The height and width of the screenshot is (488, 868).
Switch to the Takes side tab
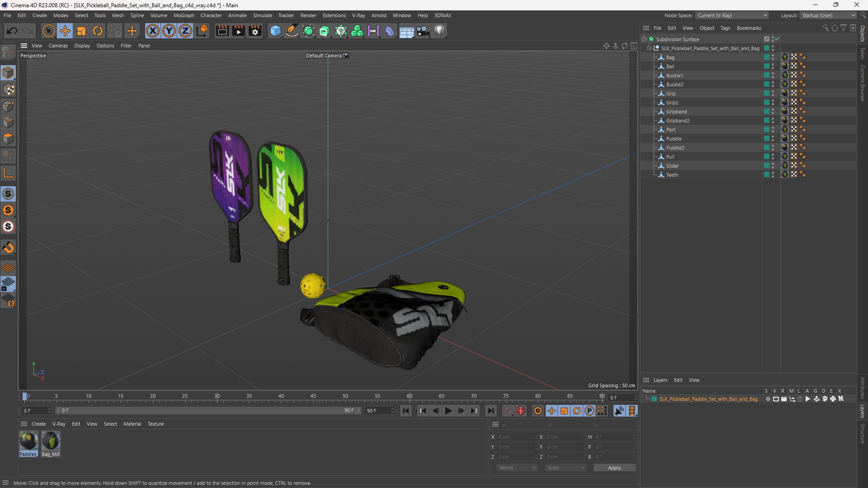[x=862, y=53]
